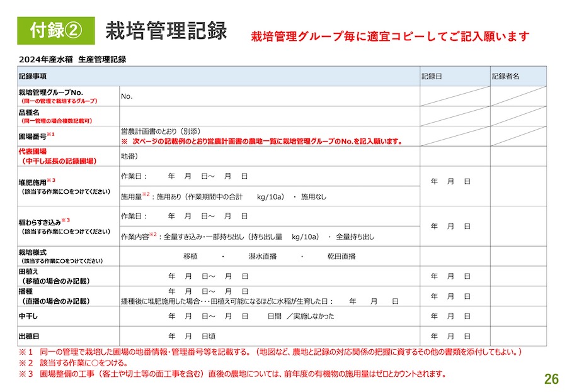Click the green 付録② badge
The image size is (567, 392).
tap(56, 31)
